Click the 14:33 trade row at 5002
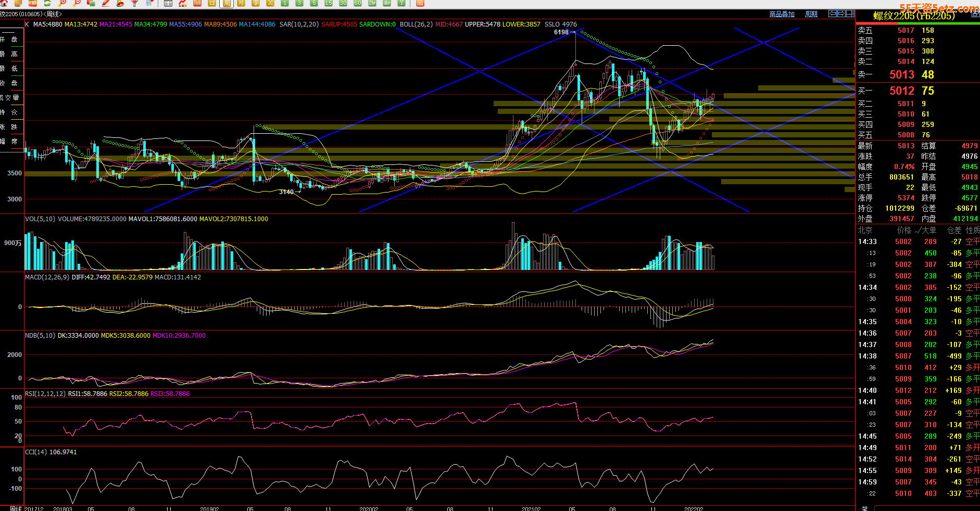This screenshot has height=511, width=980. [x=919, y=241]
